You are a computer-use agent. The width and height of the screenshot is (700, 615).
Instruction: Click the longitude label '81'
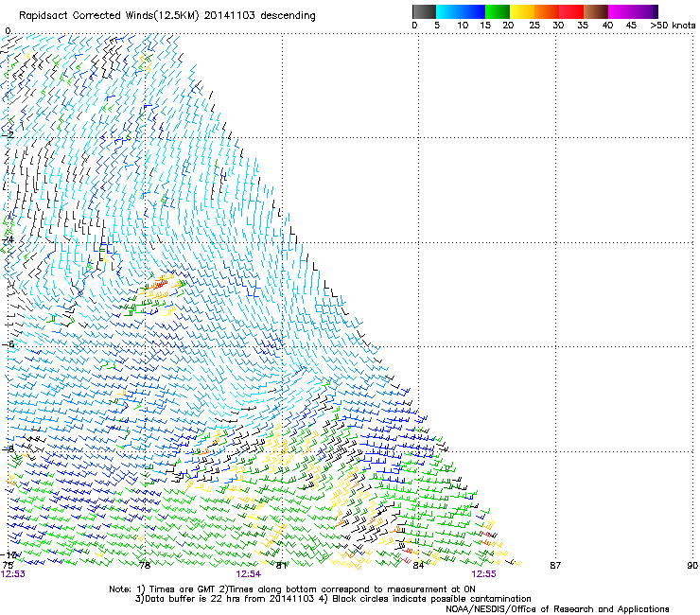click(x=281, y=565)
